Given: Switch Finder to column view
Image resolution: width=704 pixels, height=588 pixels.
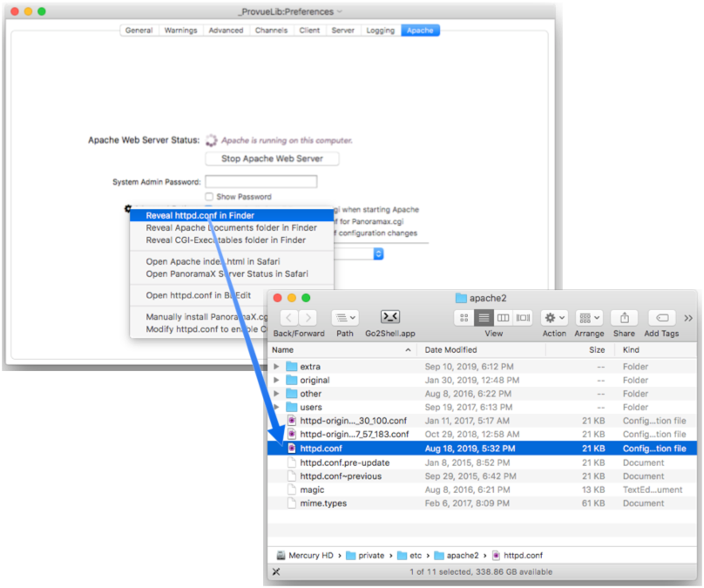Looking at the screenshot, I should click(x=503, y=318).
